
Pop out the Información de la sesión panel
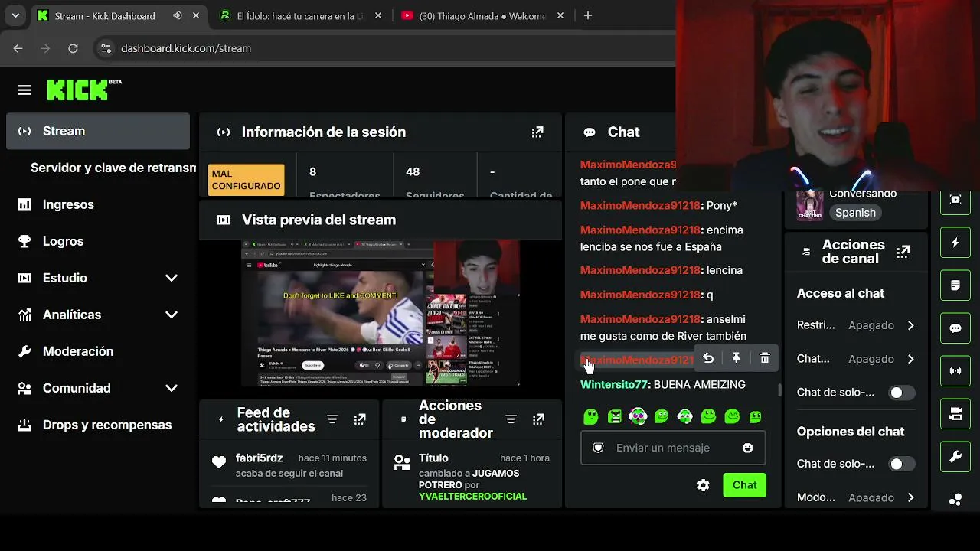pyautogui.click(x=537, y=132)
